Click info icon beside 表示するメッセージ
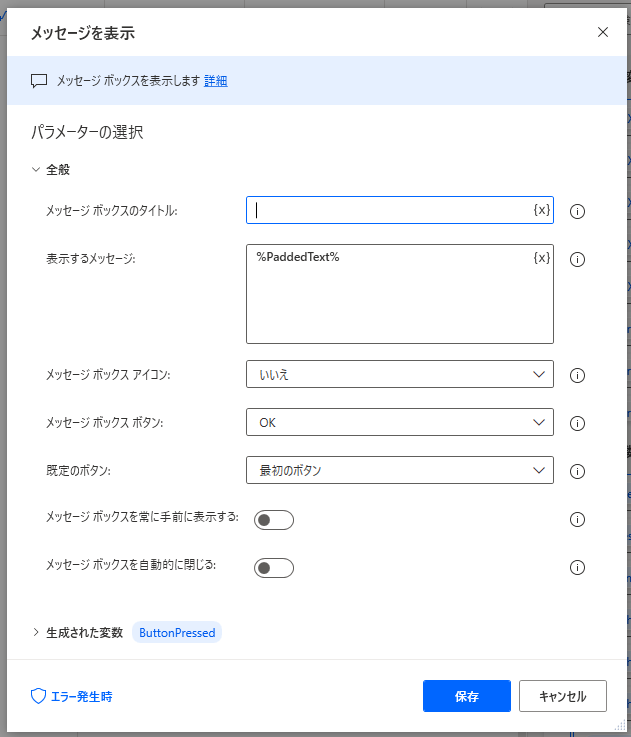This screenshot has height=737, width=631. pos(577,259)
